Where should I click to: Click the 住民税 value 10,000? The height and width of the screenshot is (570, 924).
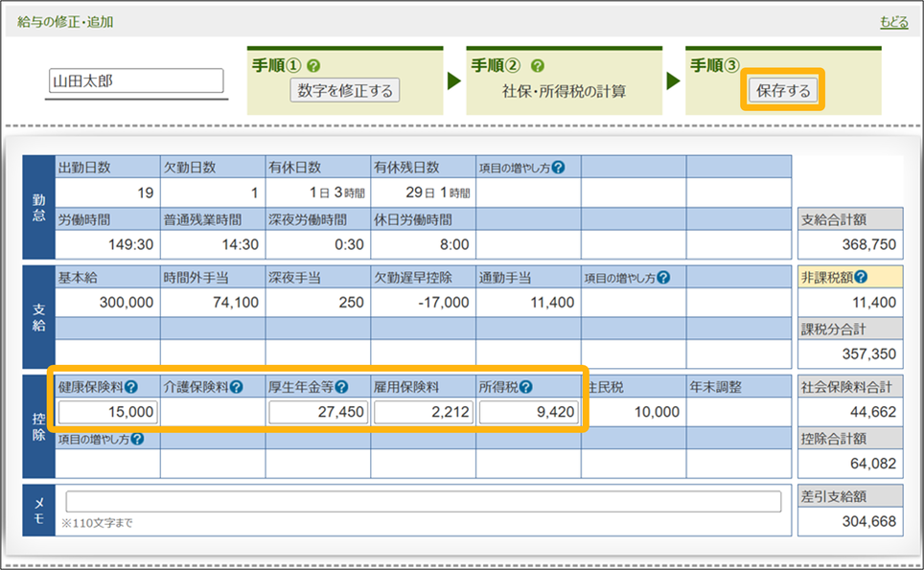click(656, 413)
